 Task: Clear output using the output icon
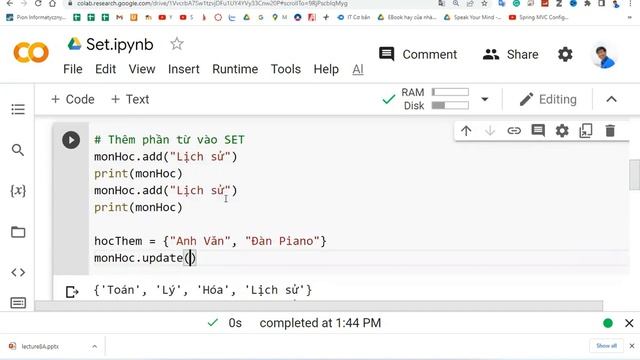coord(72,291)
